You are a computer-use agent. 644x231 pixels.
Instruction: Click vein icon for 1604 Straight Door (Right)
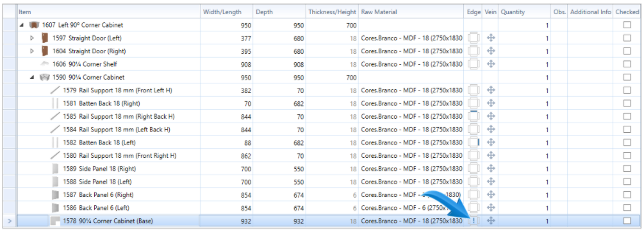(491, 51)
